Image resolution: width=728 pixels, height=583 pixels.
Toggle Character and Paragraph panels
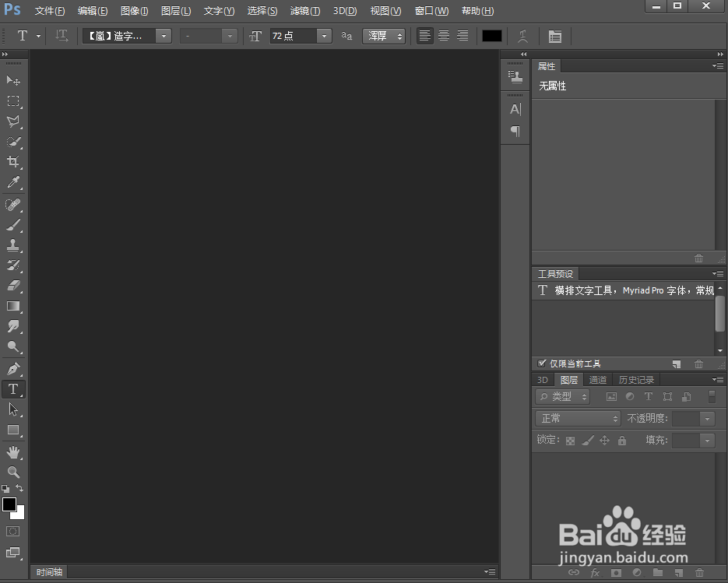[555, 36]
